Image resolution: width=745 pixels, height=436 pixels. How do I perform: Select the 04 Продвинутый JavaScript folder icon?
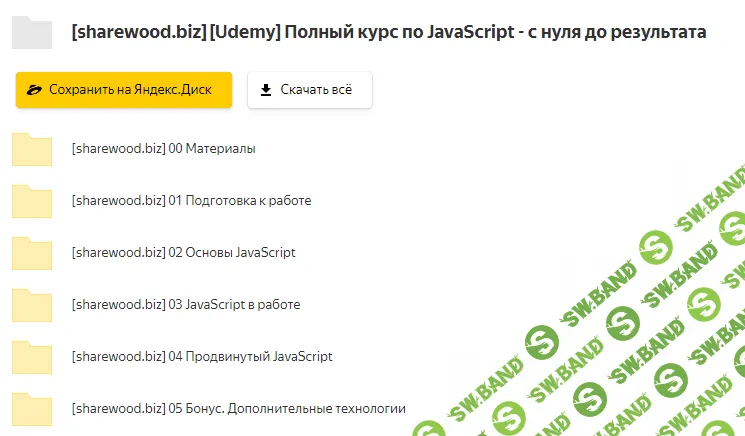pyautogui.click(x=31, y=357)
